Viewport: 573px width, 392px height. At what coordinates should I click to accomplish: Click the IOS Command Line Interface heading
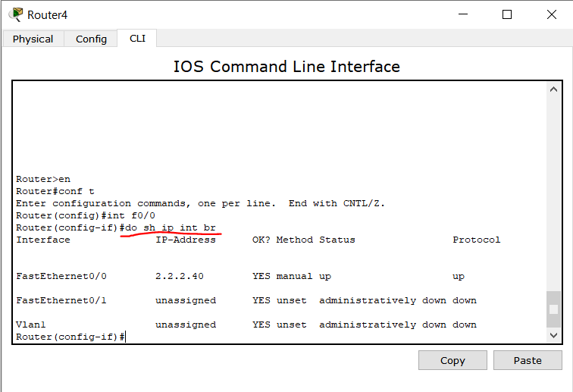tap(286, 67)
